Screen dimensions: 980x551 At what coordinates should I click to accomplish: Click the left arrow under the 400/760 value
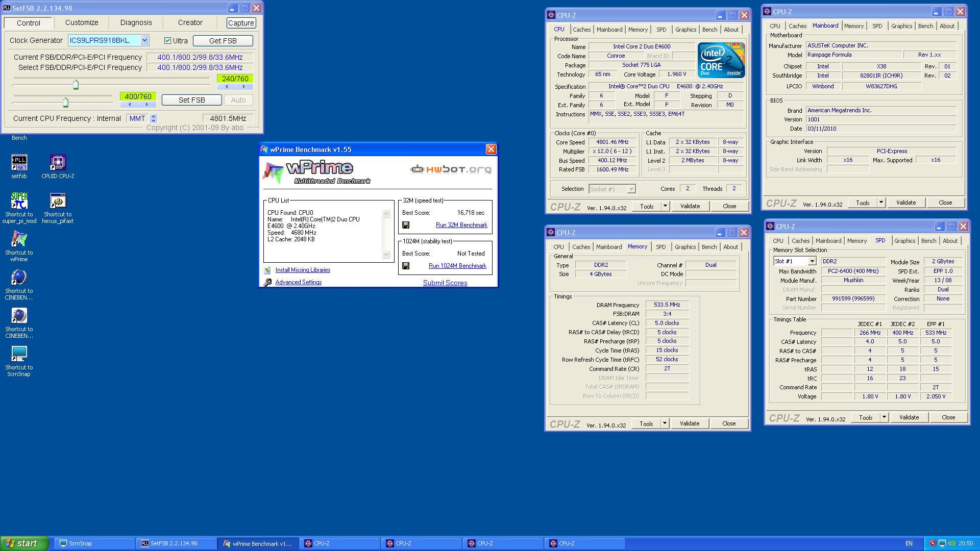[x=130, y=105]
